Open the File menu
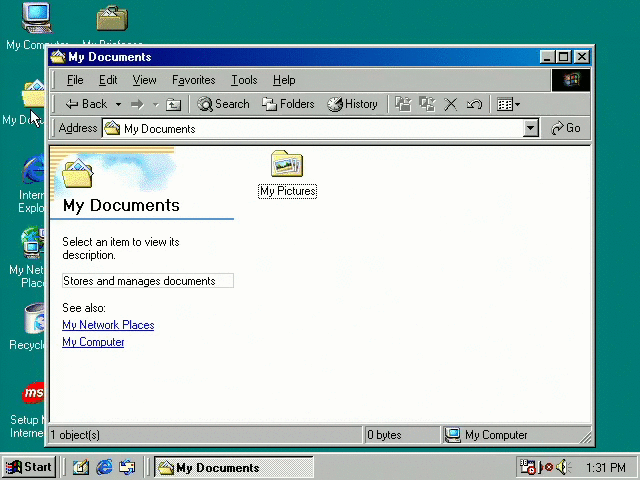This screenshot has width=640, height=480. pos(75,80)
